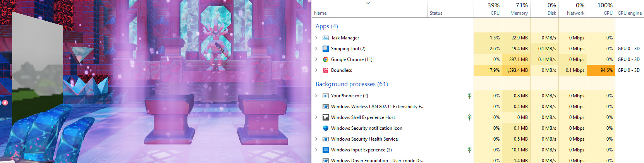Click the Name column header
This screenshot has height=163, width=644.
321,13
